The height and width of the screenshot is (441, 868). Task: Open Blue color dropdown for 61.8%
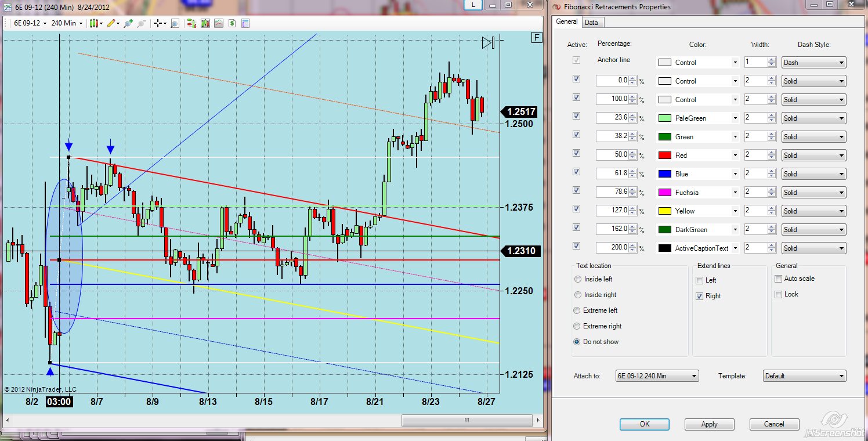tap(735, 174)
